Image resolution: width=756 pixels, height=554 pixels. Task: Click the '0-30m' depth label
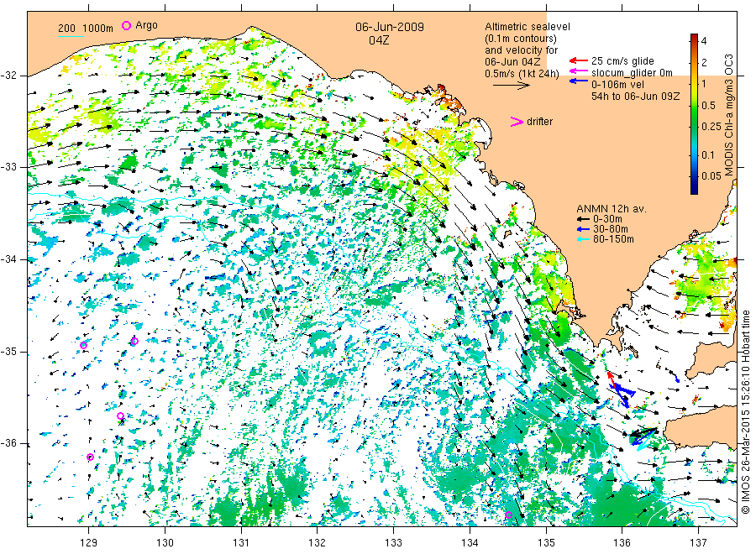click(607, 219)
